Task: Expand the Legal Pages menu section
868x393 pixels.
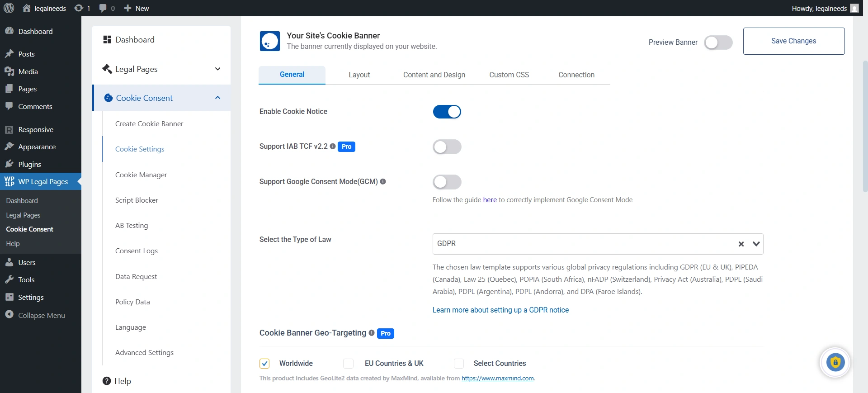Action: pyautogui.click(x=217, y=69)
